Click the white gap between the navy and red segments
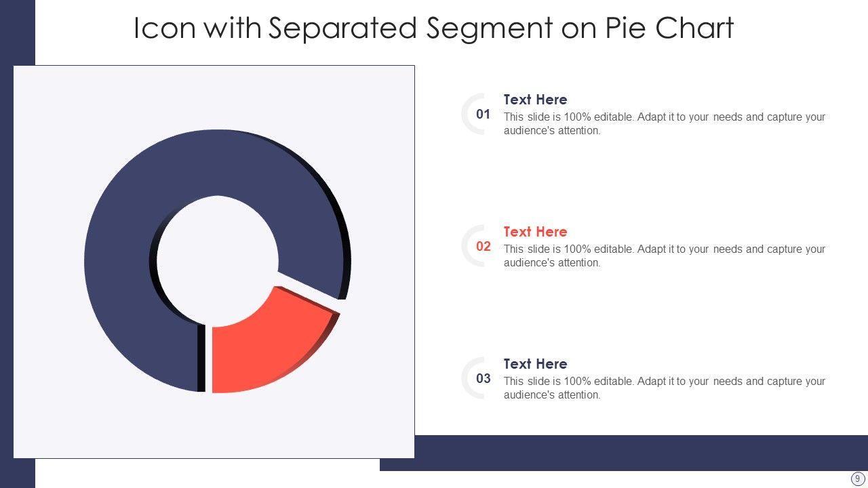 309,292
